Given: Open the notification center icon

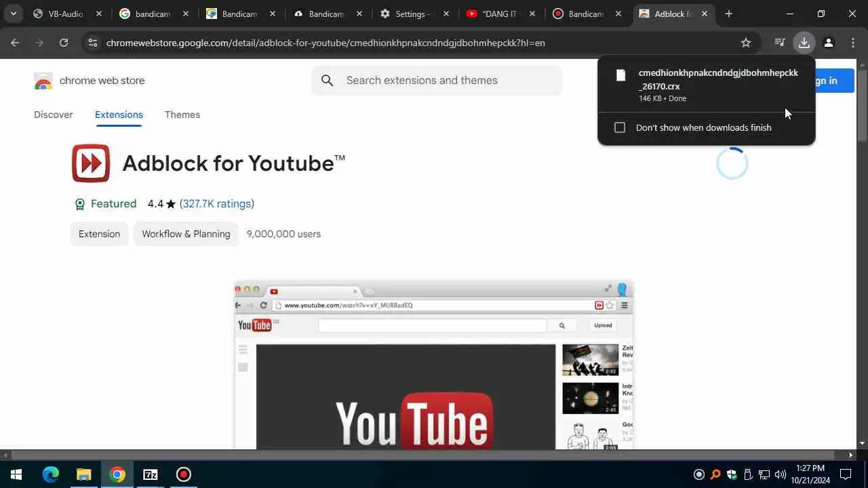Looking at the screenshot, I should pos(846,474).
